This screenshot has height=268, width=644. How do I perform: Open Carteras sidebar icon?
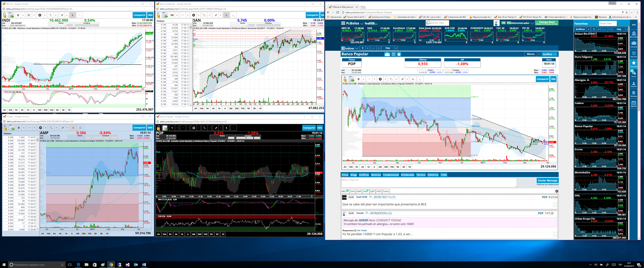click(x=634, y=44)
